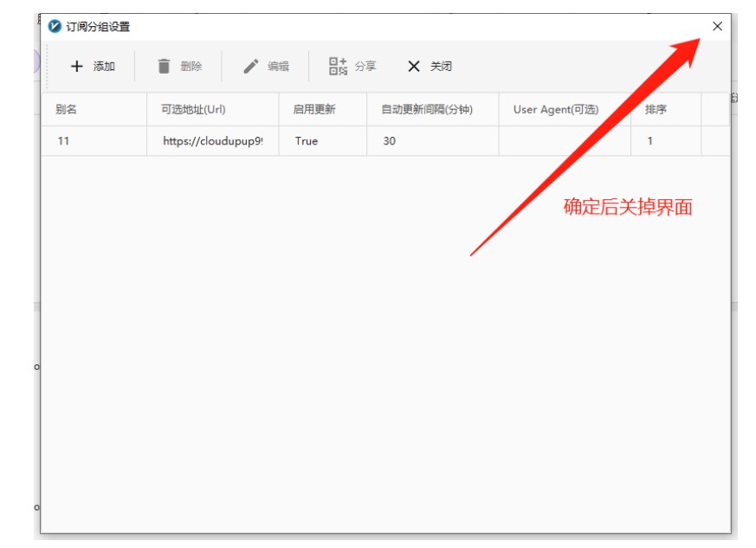The width and height of the screenshot is (756, 548).
Task: Click the v2rayN logo in the title bar
Action: pos(55,26)
